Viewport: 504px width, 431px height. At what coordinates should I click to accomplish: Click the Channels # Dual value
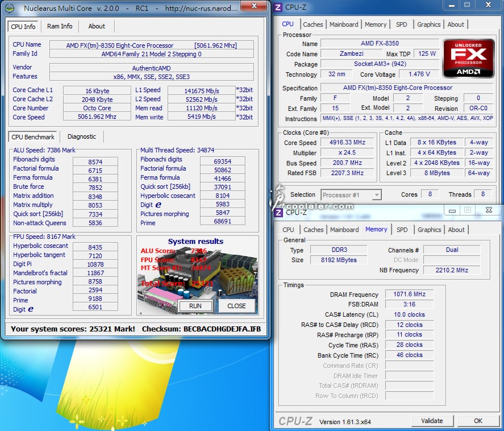pos(452,250)
